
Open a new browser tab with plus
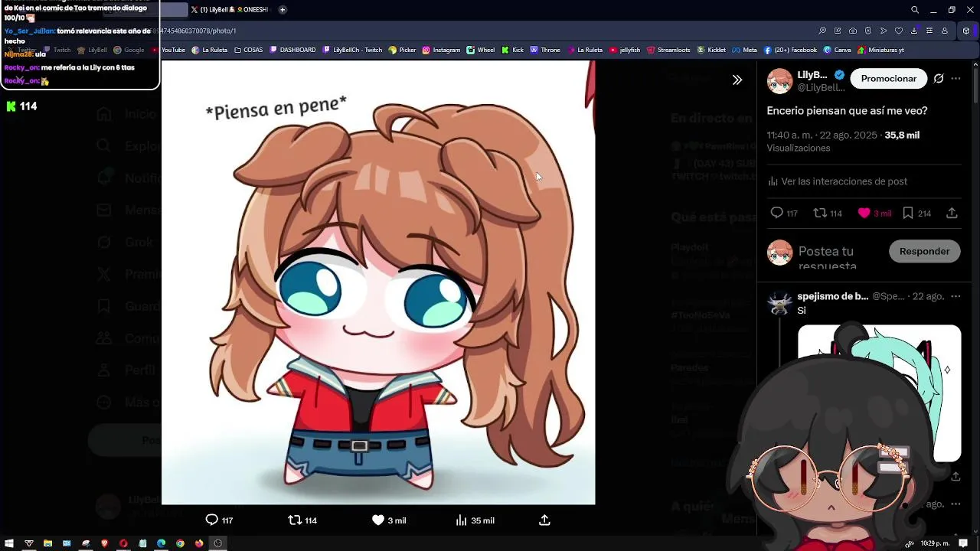pyautogui.click(x=283, y=10)
